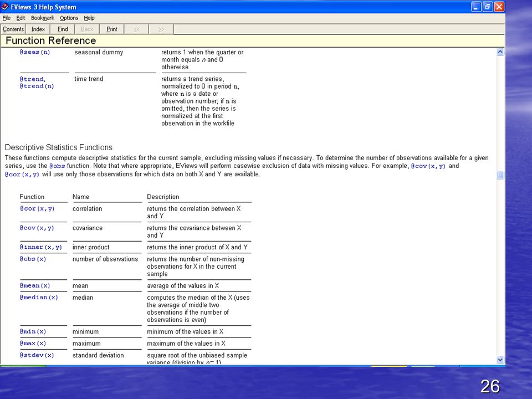Follow the @cov(x,y) link in the paragraph
Viewport: 532px width, 399px height.
pos(428,166)
